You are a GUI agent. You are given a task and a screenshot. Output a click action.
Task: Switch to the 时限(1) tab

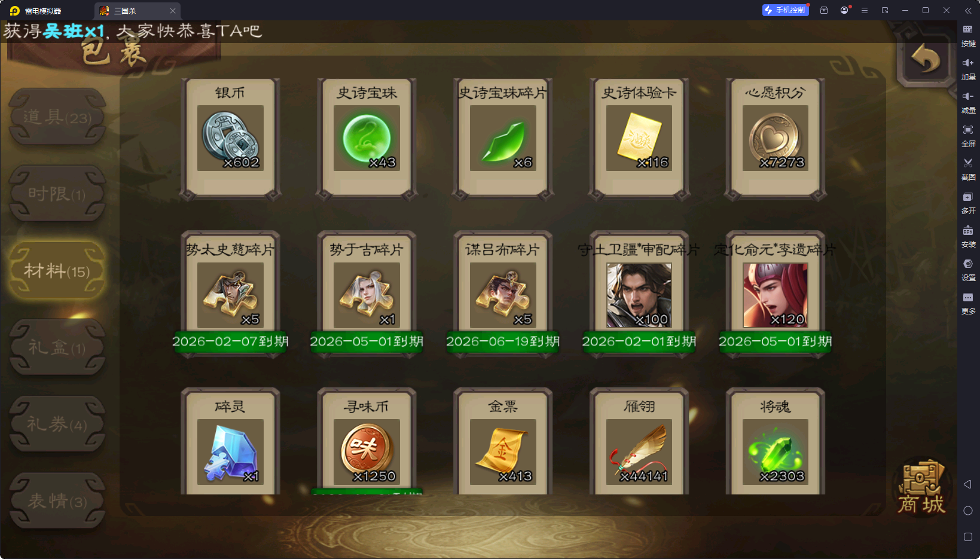click(57, 194)
